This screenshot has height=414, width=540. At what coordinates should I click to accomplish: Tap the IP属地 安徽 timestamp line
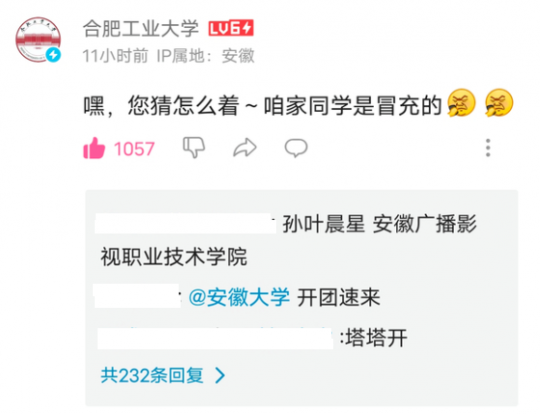[168, 55]
